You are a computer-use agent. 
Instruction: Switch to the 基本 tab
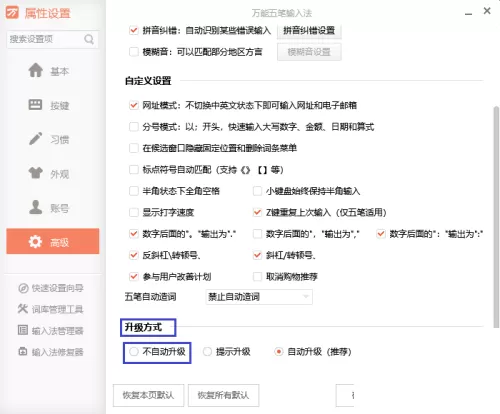(x=53, y=71)
